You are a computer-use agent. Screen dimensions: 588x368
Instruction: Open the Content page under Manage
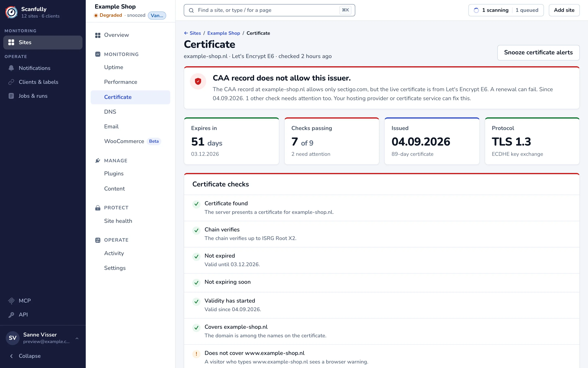[x=130, y=189]
